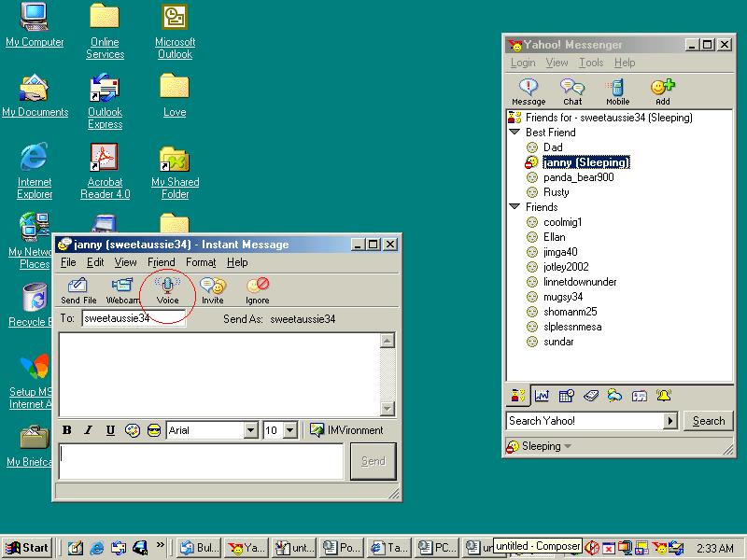Switch to the Weather tab
747x560 pixels.
click(x=614, y=396)
